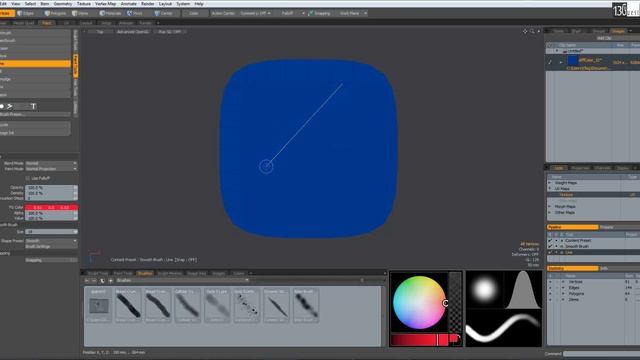Click the brush stroke preview image

(504, 328)
